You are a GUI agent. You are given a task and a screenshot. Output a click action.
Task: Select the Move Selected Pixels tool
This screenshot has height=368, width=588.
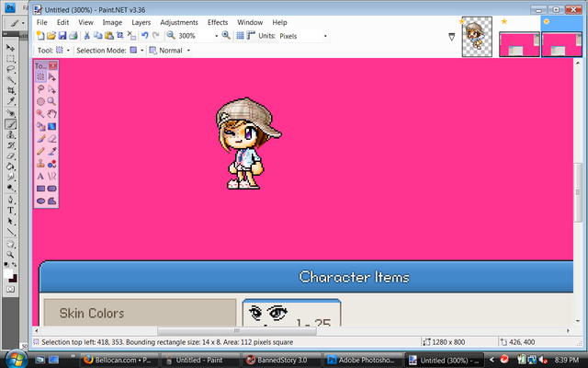click(x=52, y=77)
